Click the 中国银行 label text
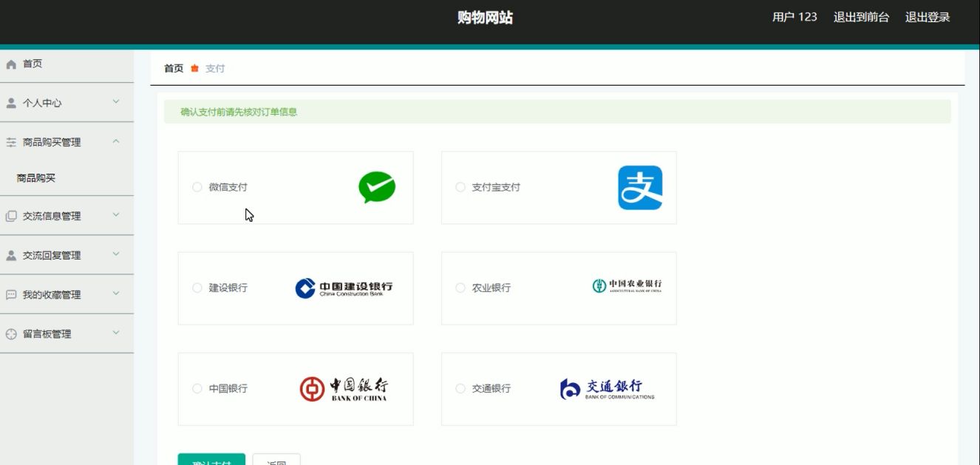 (x=228, y=388)
